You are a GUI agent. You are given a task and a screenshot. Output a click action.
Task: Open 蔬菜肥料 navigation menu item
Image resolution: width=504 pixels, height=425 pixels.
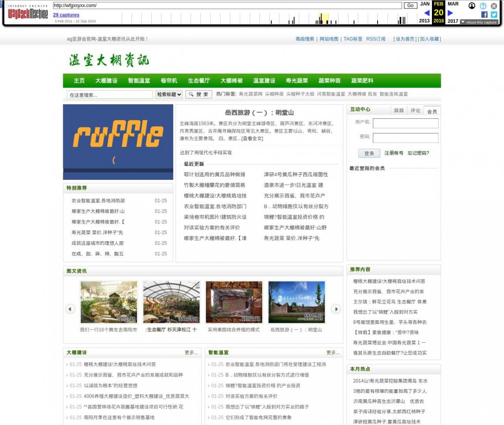(362, 81)
